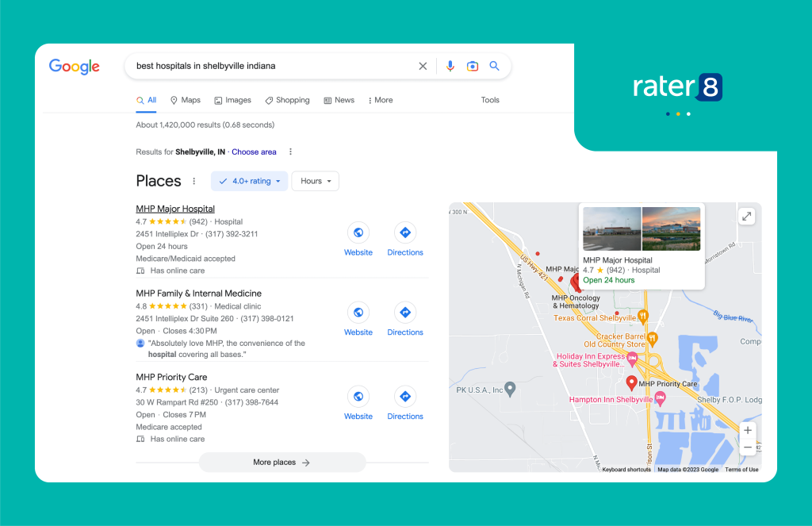The width and height of the screenshot is (812, 526).
Task: Expand the map to full screen
Action: click(746, 217)
